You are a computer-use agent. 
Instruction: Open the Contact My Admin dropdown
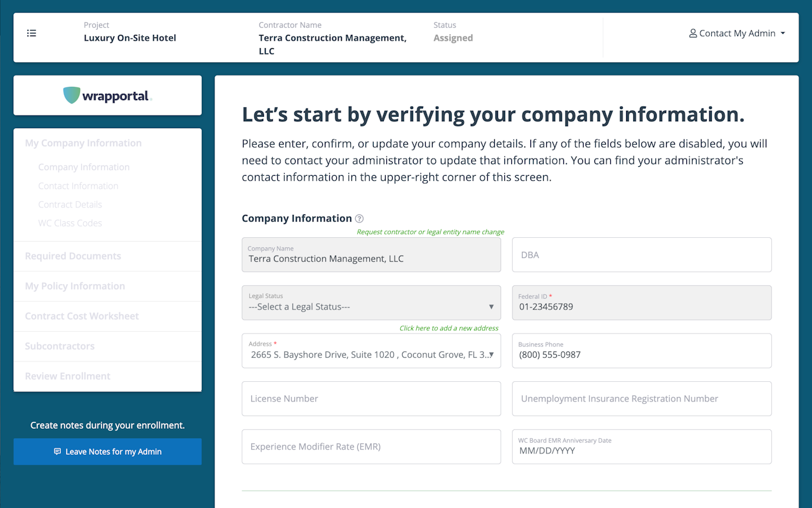737,34
